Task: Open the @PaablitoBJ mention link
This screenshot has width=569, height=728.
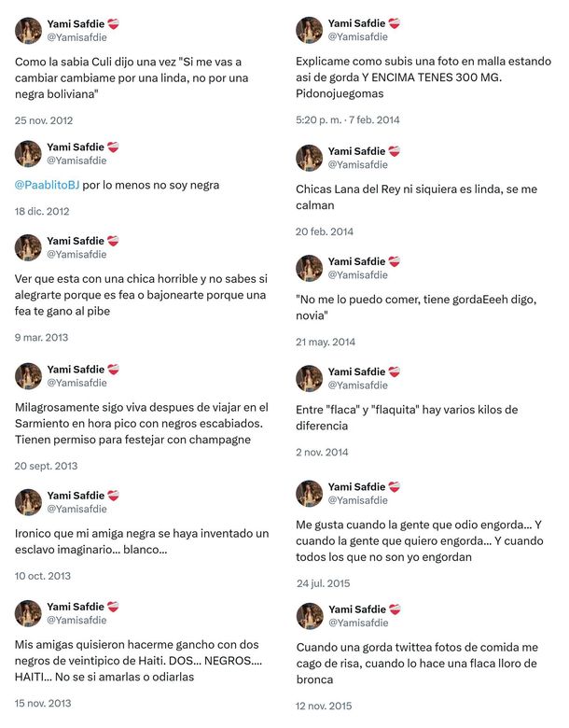Action: pos(52,185)
